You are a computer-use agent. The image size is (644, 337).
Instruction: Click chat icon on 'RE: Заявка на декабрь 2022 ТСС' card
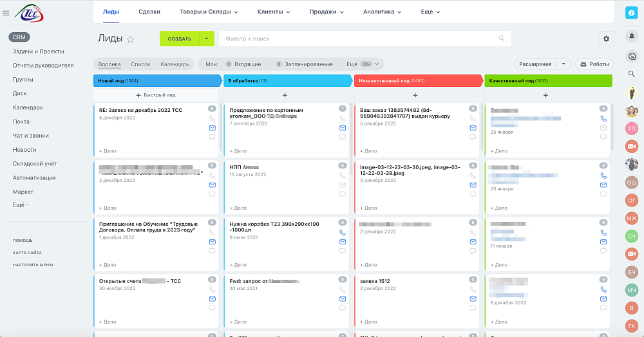212,138
